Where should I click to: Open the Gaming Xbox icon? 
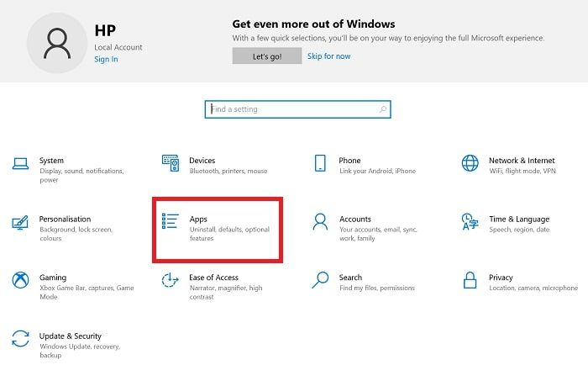(x=20, y=280)
